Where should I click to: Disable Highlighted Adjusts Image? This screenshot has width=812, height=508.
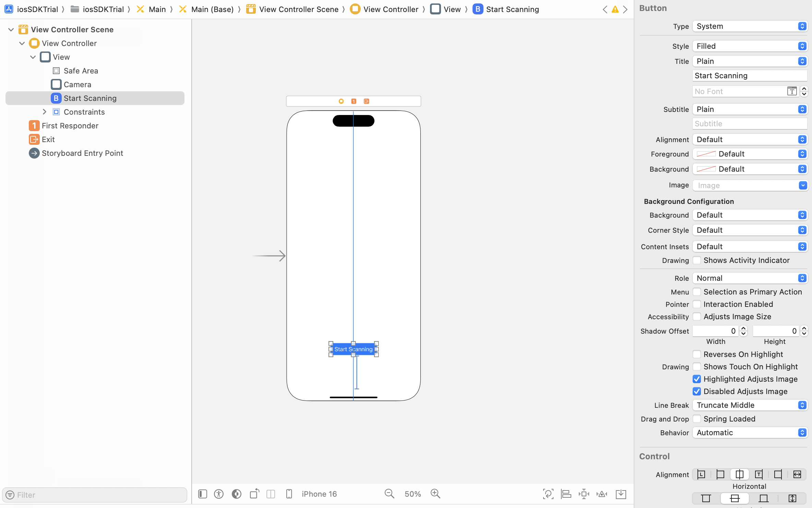[697, 379]
